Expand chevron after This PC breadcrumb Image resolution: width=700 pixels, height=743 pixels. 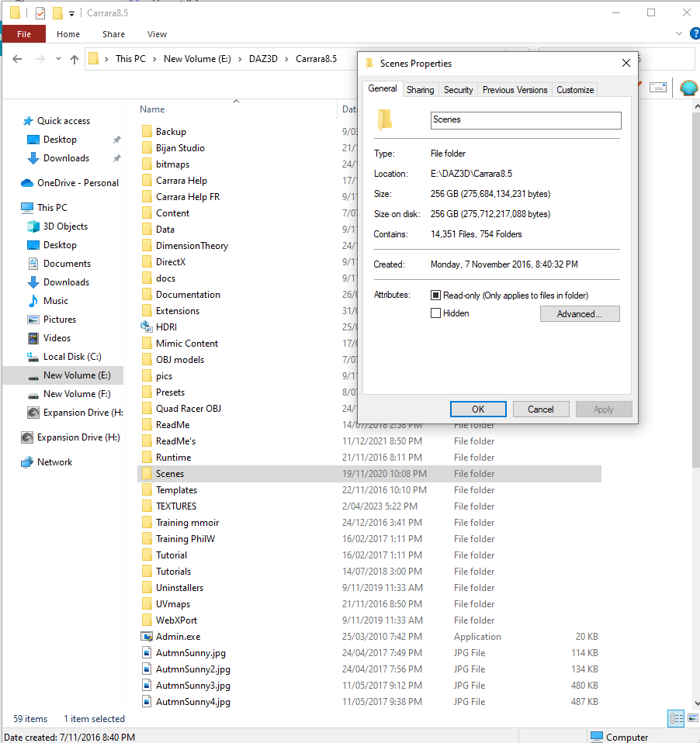click(154, 59)
